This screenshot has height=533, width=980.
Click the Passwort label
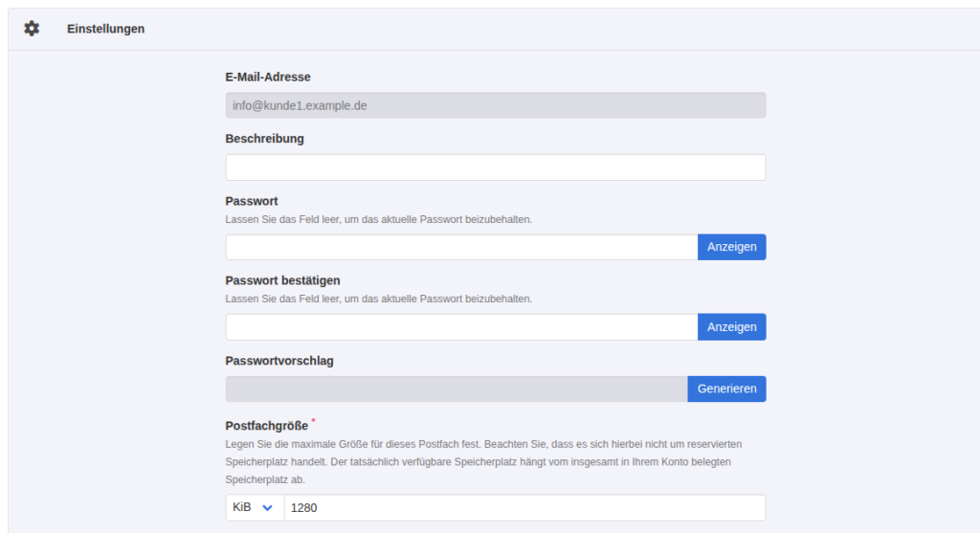[252, 201]
